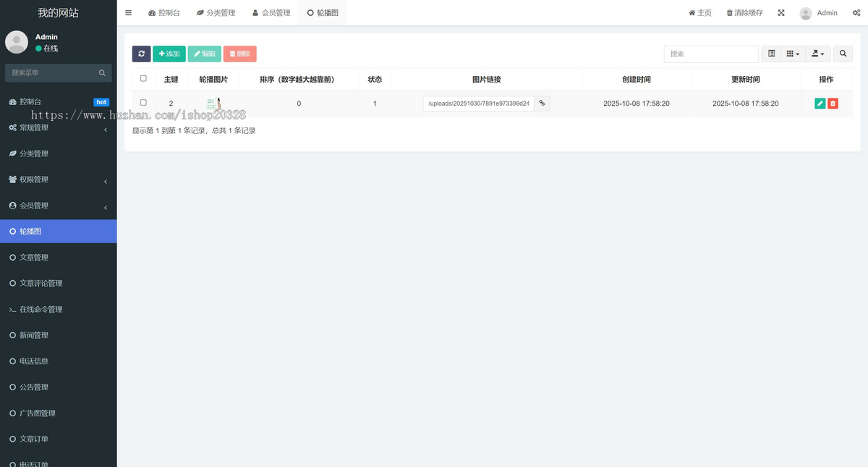Click the image link URL field
Image resolution: width=868 pixels, height=467 pixels.
(x=479, y=104)
